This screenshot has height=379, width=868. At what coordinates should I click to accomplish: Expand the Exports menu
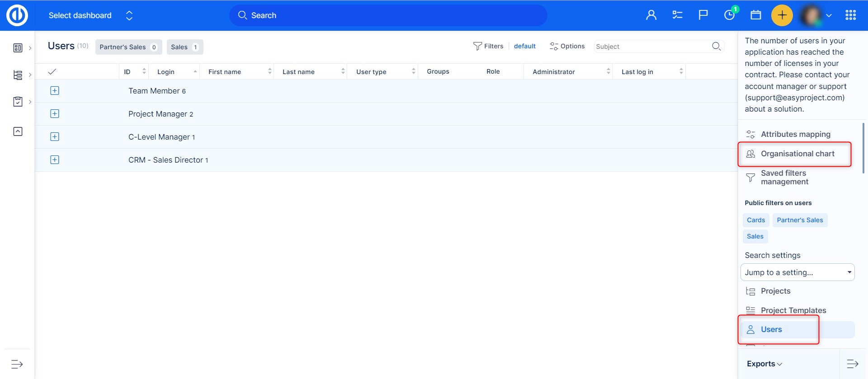pyautogui.click(x=764, y=364)
